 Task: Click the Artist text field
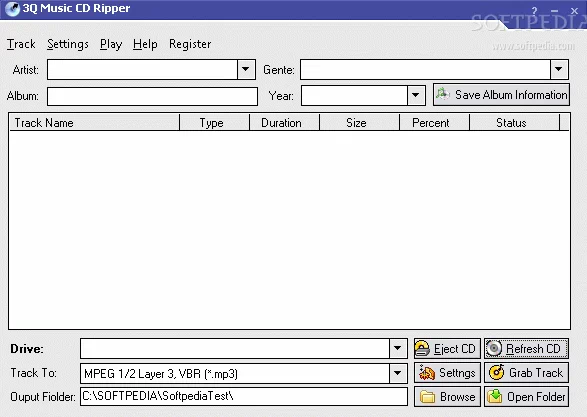[x=143, y=69]
